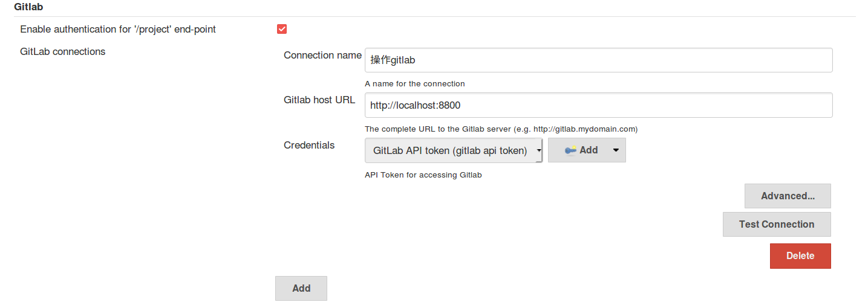The height and width of the screenshot is (308, 868).
Task: Click the GitLab connections label
Action: pos(63,52)
